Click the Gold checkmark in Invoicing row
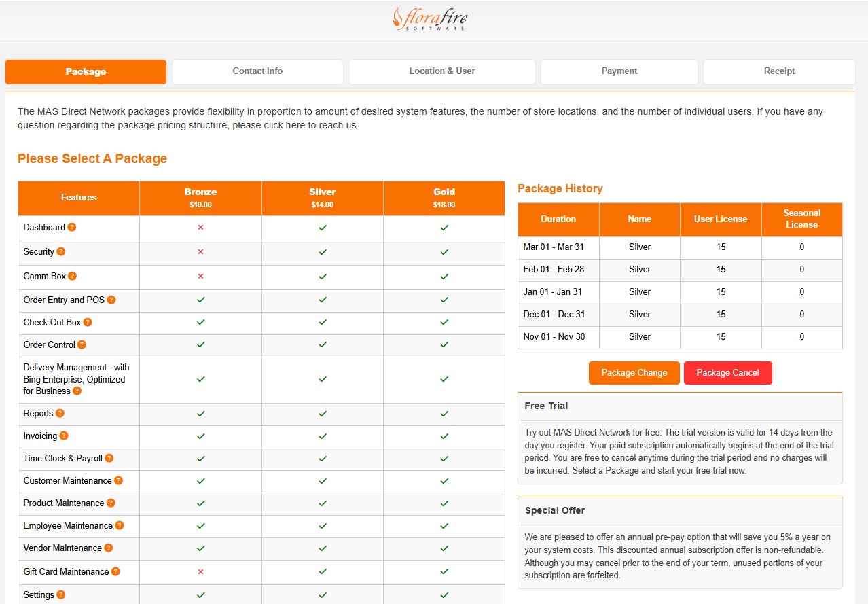This screenshot has width=868, height=604. tap(444, 436)
